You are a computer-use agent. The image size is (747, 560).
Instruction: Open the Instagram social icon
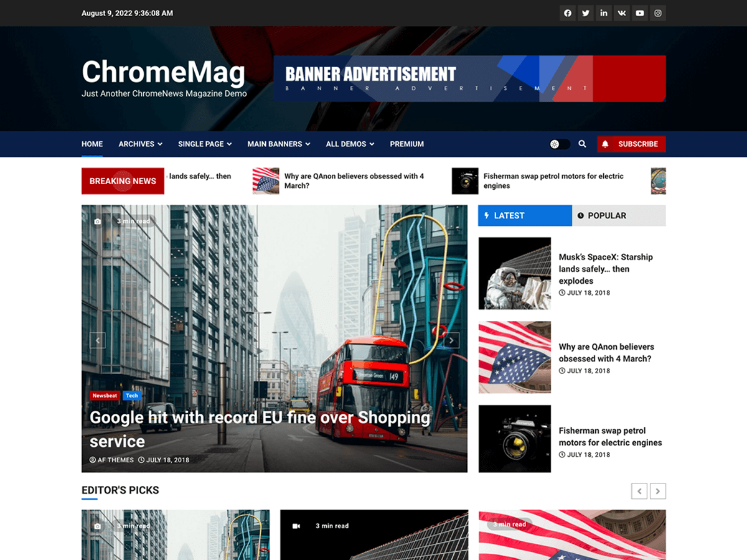tap(657, 13)
